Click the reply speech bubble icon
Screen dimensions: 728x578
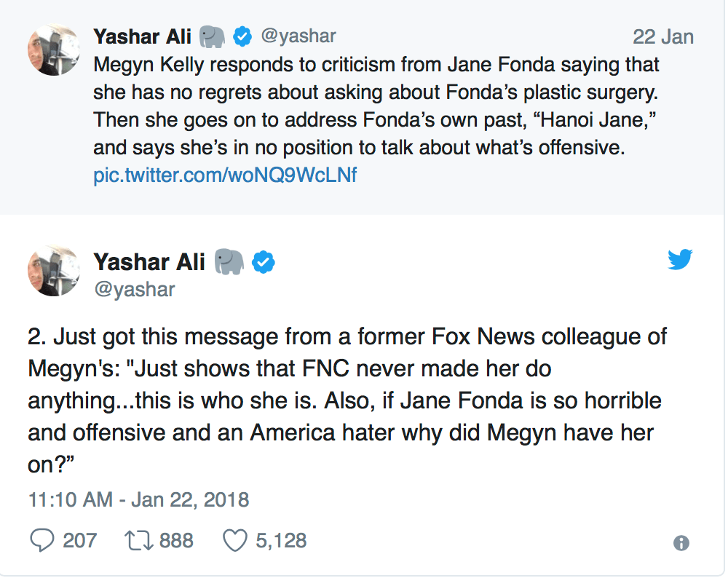point(41,540)
